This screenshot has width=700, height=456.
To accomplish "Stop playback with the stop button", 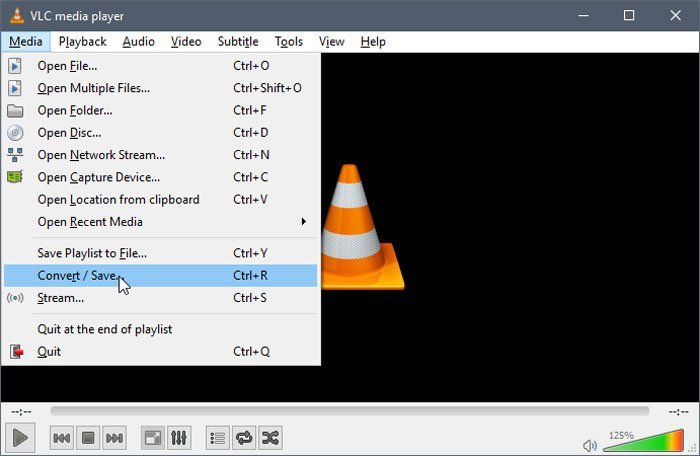I will (x=88, y=438).
